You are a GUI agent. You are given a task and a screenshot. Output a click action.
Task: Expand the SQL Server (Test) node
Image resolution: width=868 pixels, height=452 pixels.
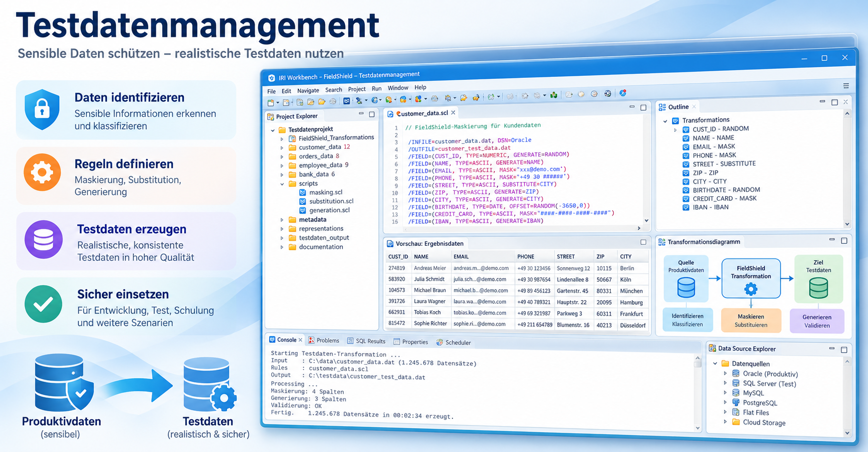[x=725, y=383]
